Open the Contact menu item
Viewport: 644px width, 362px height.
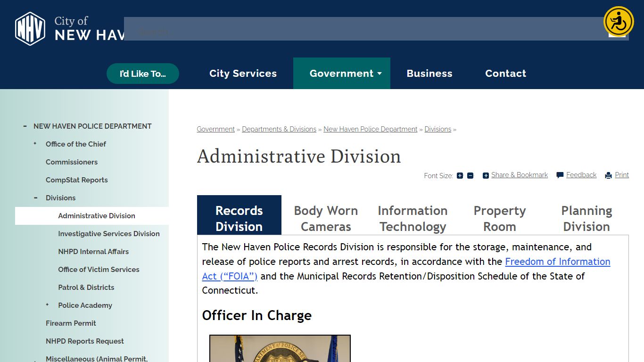tap(506, 74)
